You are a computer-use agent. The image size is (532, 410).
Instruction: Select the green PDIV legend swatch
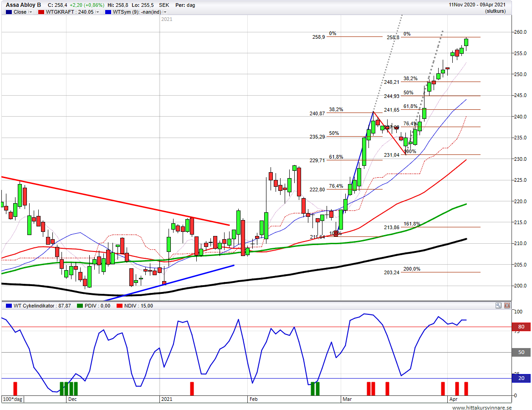80,306
